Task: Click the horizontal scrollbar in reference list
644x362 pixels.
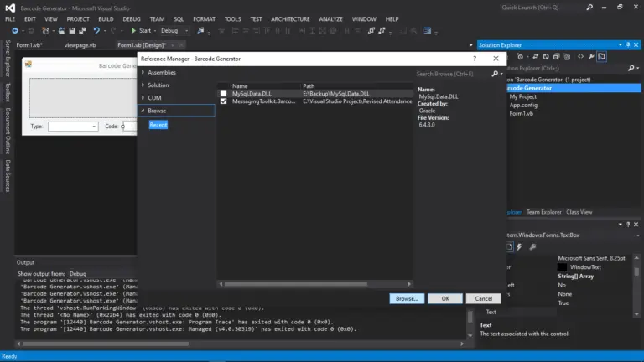Action: coord(314,284)
